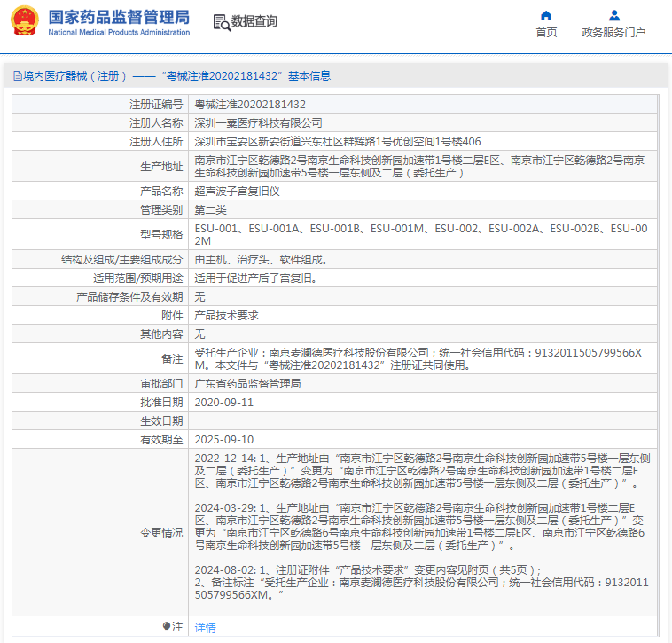This screenshot has height=643, width=672.
Task: Select the registrant name 深圳一粟医疗科技有限公司
Action: click(x=259, y=122)
